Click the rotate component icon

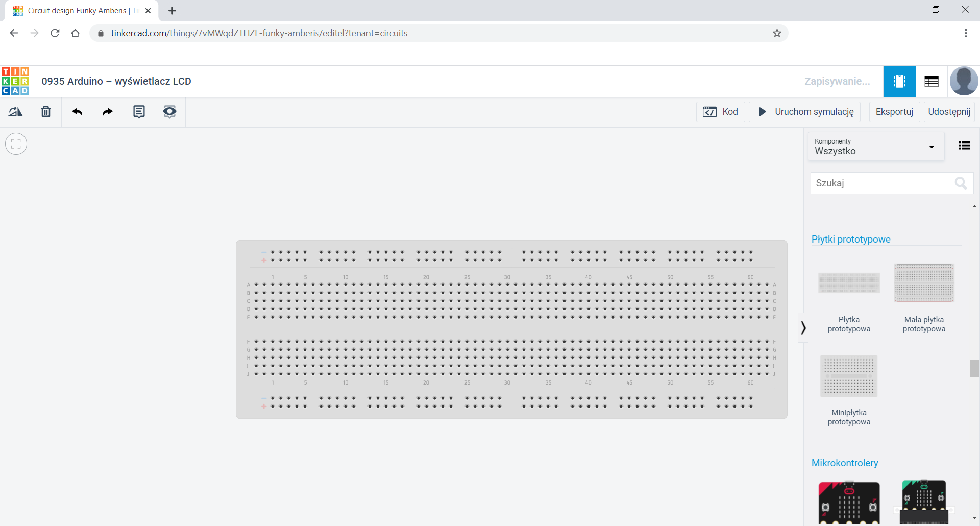click(15, 112)
